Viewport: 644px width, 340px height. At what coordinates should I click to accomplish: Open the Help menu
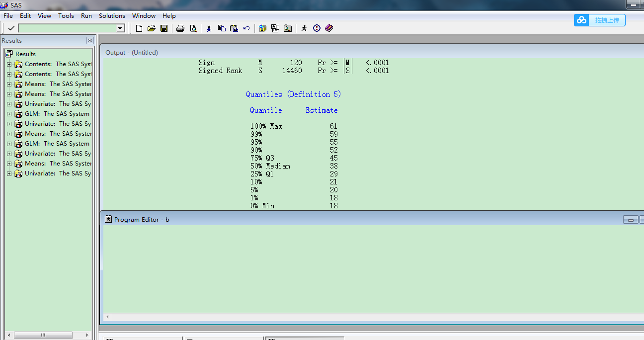click(169, 16)
